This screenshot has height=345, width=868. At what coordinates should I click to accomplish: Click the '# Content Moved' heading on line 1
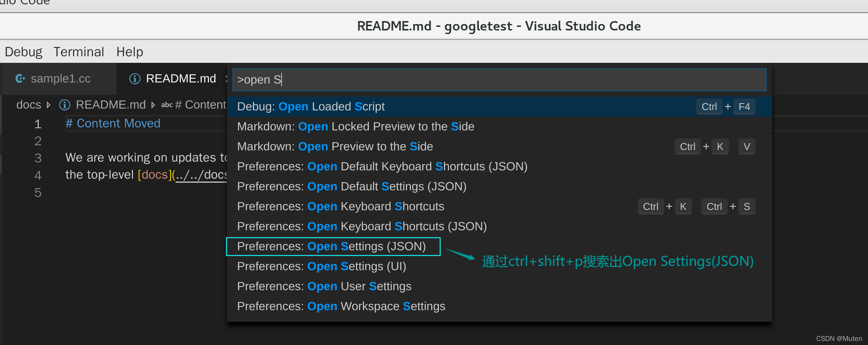(x=113, y=123)
